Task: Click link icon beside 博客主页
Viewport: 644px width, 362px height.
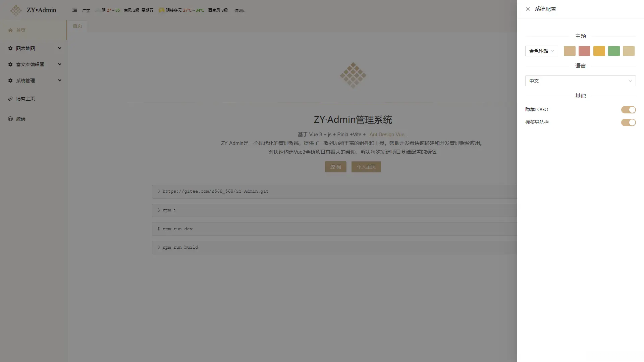Action: [x=10, y=99]
